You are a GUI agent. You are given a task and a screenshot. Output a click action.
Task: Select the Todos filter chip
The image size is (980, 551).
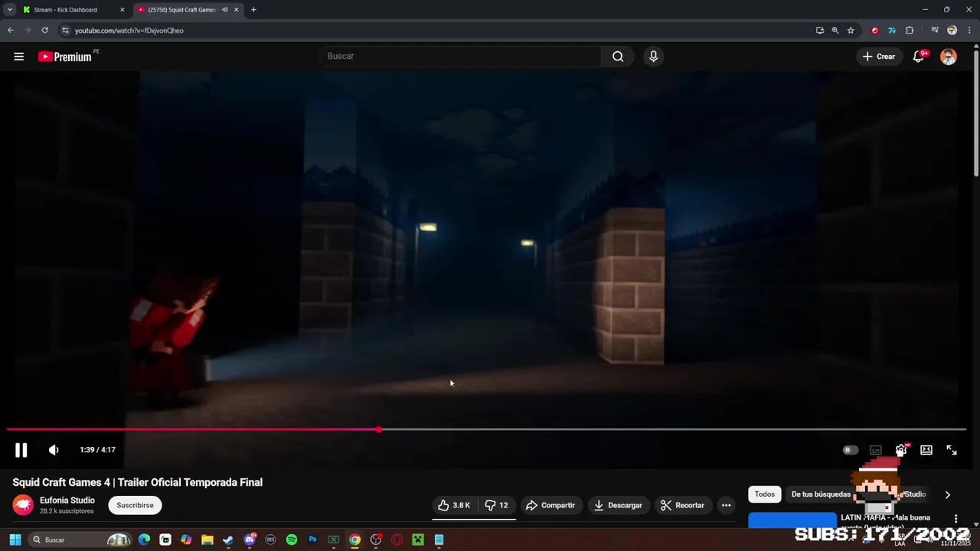coord(765,494)
